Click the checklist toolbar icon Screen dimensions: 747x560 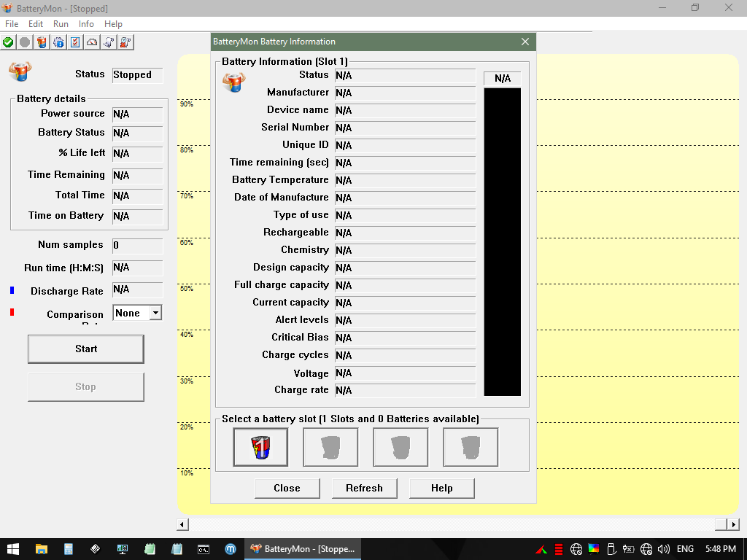click(x=75, y=42)
